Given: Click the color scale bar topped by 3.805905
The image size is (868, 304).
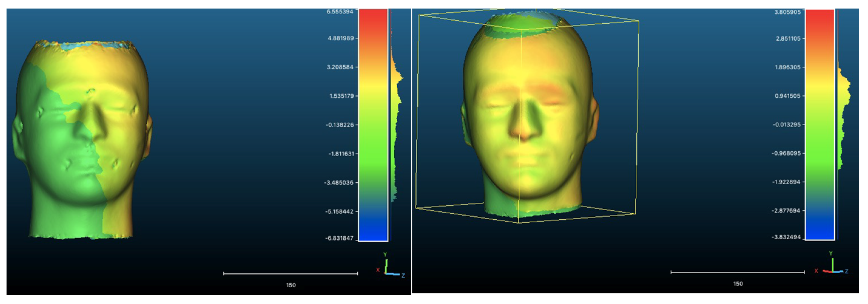Looking at the screenshot, I should 820,124.
